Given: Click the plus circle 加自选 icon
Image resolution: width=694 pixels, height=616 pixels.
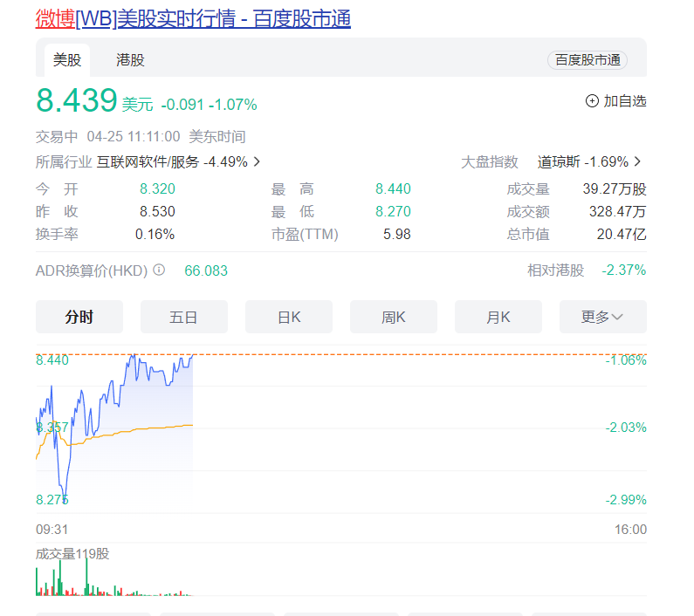Looking at the screenshot, I should [x=592, y=101].
